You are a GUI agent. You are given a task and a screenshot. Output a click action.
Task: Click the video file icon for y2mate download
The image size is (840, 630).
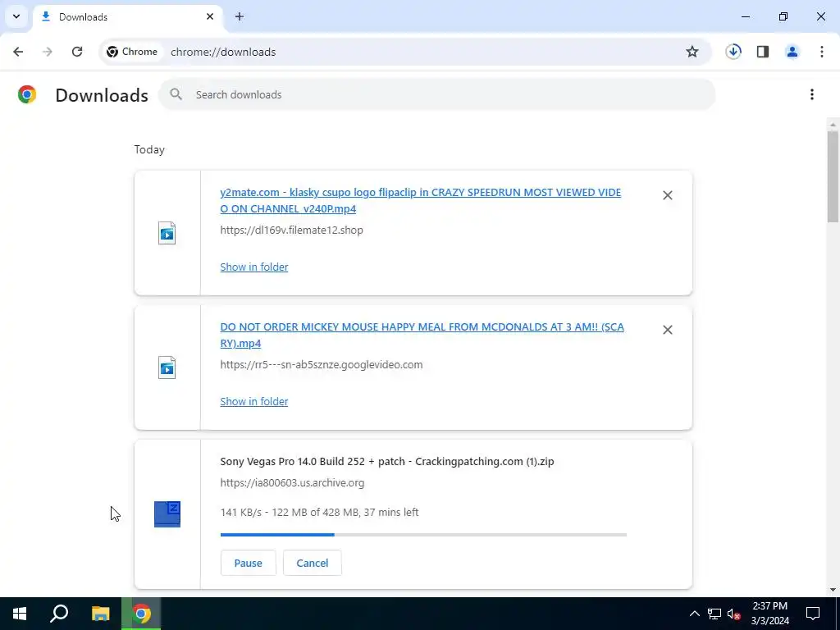click(x=167, y=233)
